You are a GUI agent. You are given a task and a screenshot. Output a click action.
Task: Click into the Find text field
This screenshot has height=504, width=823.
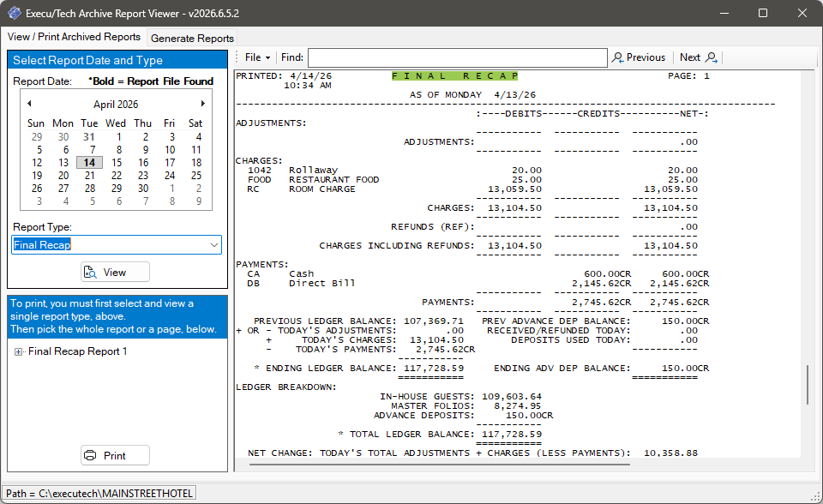coord(458,57)
